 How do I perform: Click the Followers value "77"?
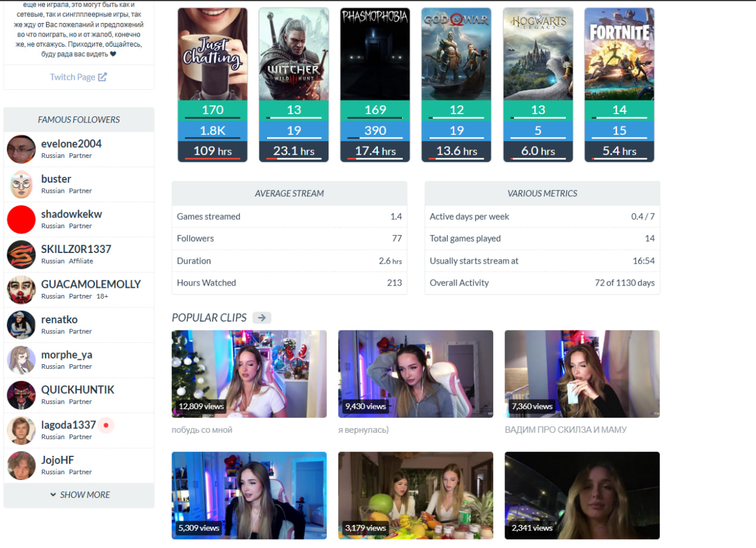click(x=396, y=239)
